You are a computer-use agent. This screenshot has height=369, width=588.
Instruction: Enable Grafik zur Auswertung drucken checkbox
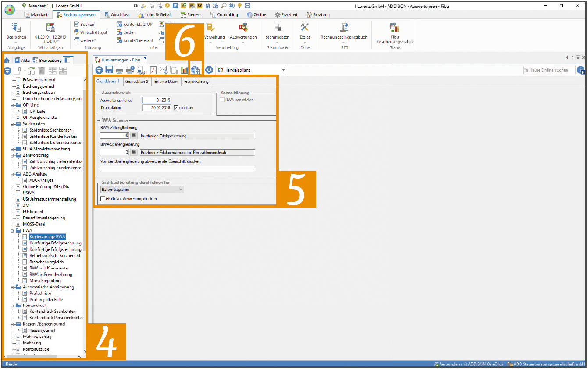pyautogui.click(x=103, y=199)
